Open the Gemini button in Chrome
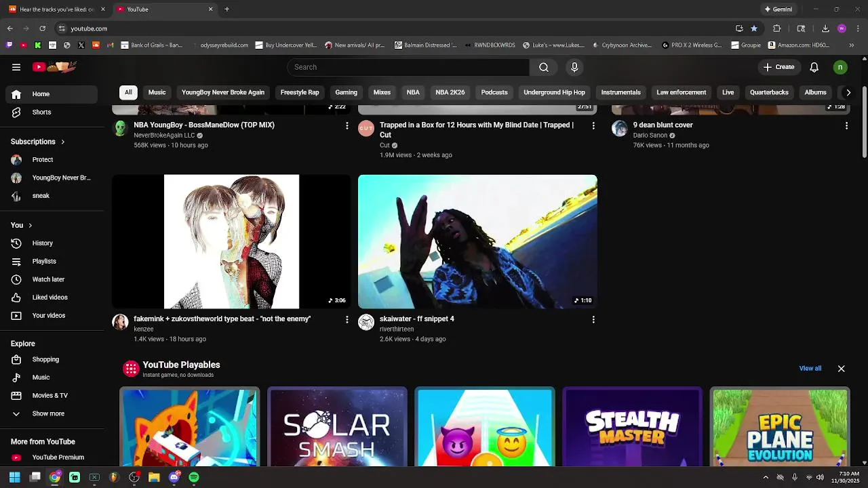868x488 pixels. coord(778,9)
